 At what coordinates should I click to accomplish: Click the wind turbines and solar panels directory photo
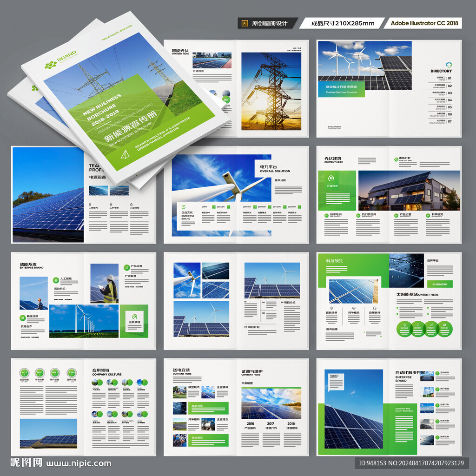[365, 66]
